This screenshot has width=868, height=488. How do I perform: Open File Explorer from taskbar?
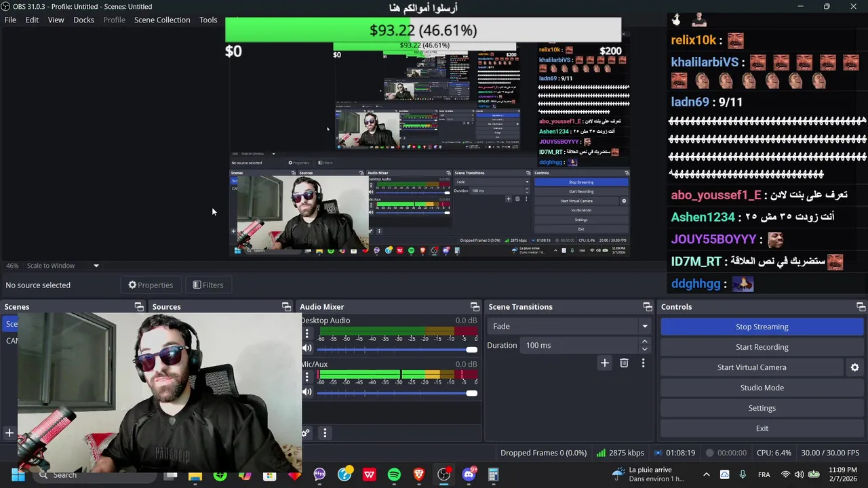coord(195,475)
